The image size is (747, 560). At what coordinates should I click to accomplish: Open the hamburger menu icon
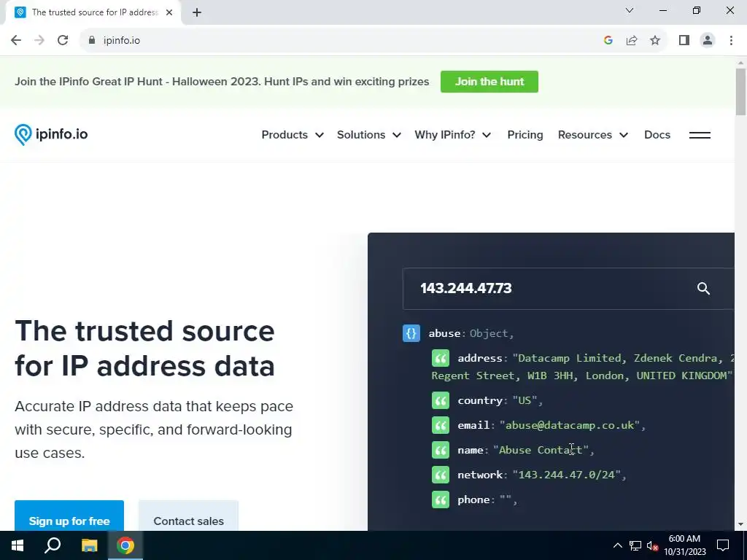click(700, 135)
